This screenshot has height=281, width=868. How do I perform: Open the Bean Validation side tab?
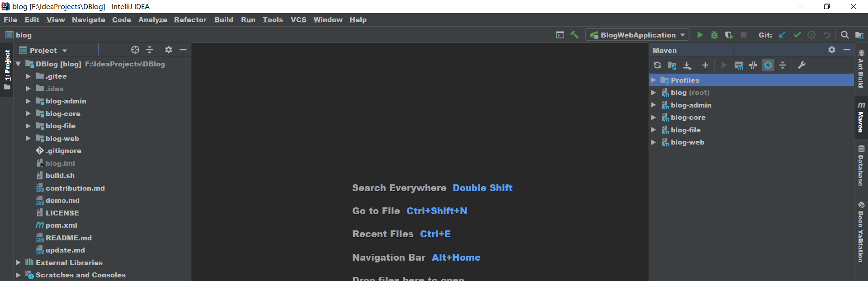click(x=861, y=232)
